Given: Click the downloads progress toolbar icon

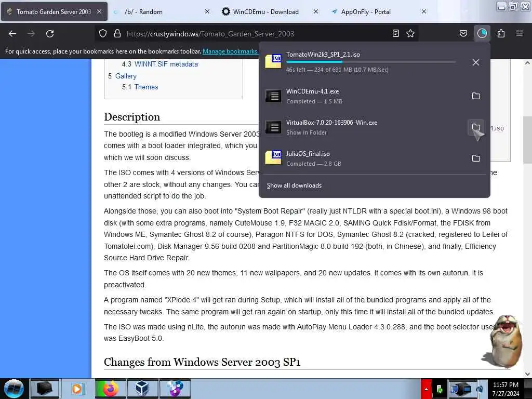Looking at the screenshot, I should coord(482,33).
